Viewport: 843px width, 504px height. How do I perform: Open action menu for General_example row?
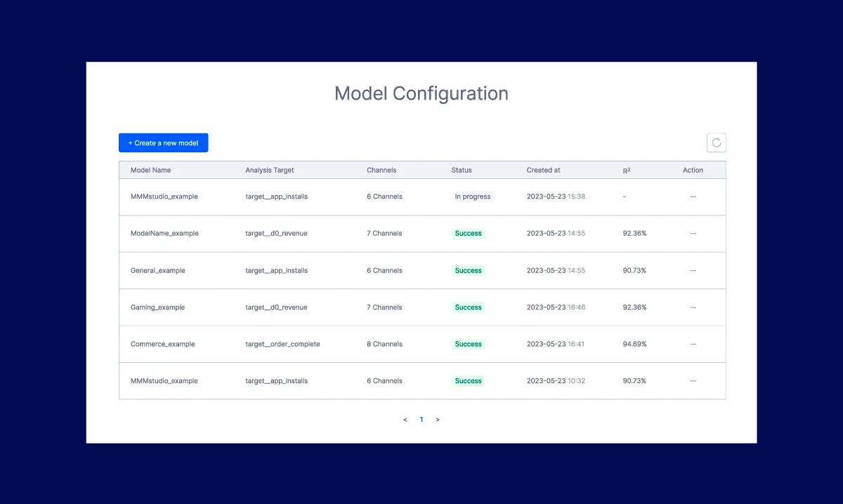[693, 270]
